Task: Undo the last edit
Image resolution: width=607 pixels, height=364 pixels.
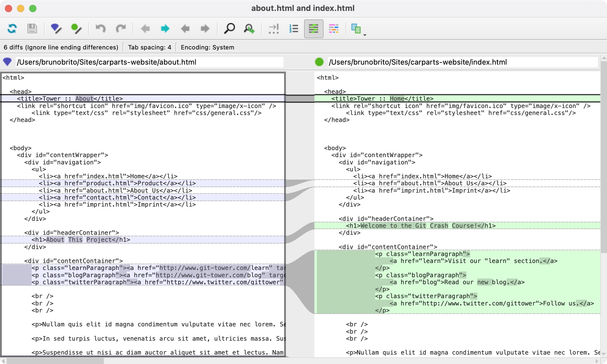Action: click(x=101, y=29)
